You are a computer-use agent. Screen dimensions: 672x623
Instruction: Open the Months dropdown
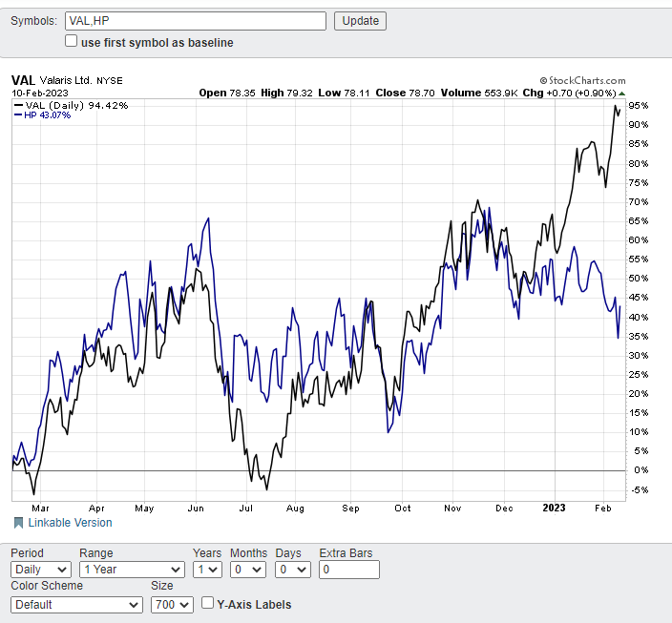click(248, 570)
